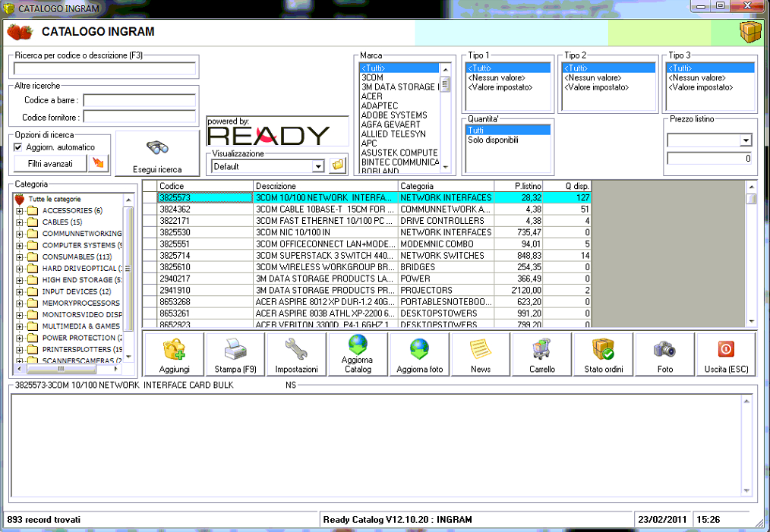
Task: Open the News notes icon
Action: tap(481, 354)
